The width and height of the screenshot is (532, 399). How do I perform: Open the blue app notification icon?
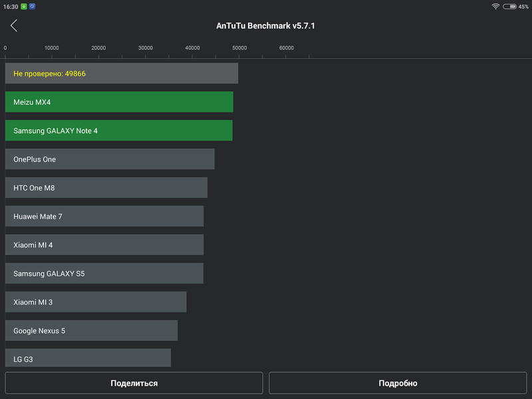(32, 7)
